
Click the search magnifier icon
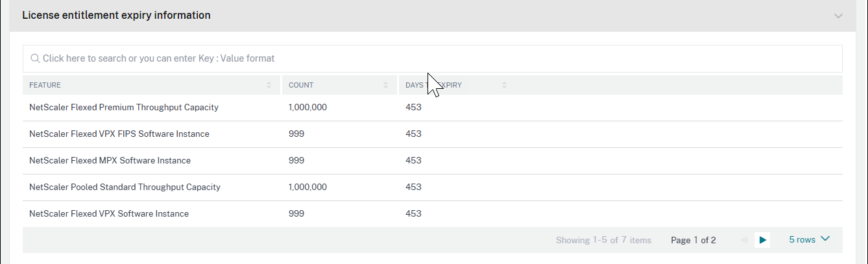pos(35,58)
